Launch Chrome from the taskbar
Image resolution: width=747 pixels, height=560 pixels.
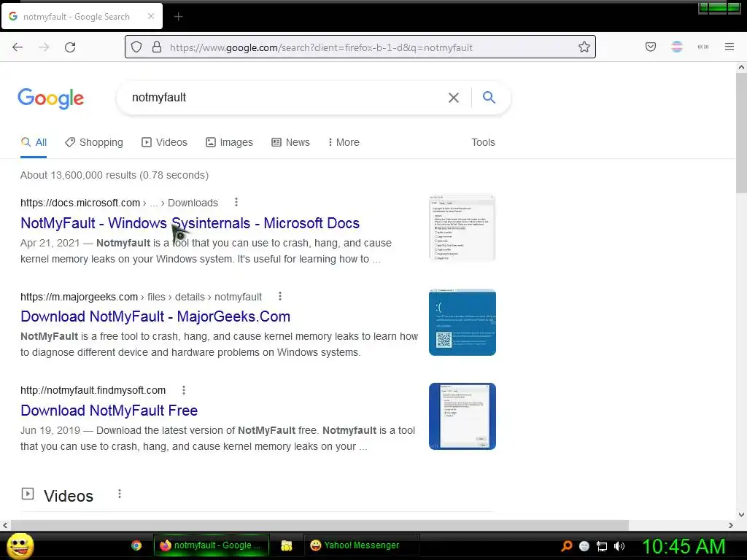coord(136,545)
